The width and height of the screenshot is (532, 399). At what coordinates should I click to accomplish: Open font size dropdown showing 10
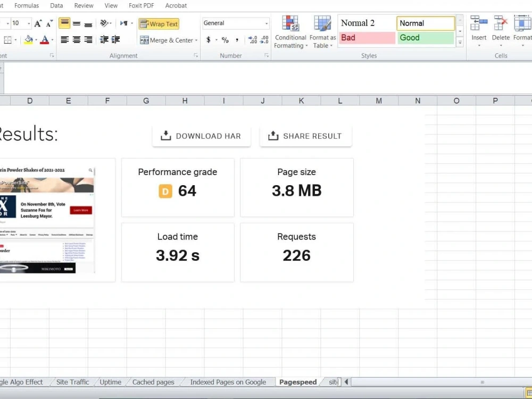(x=29, y=23)
